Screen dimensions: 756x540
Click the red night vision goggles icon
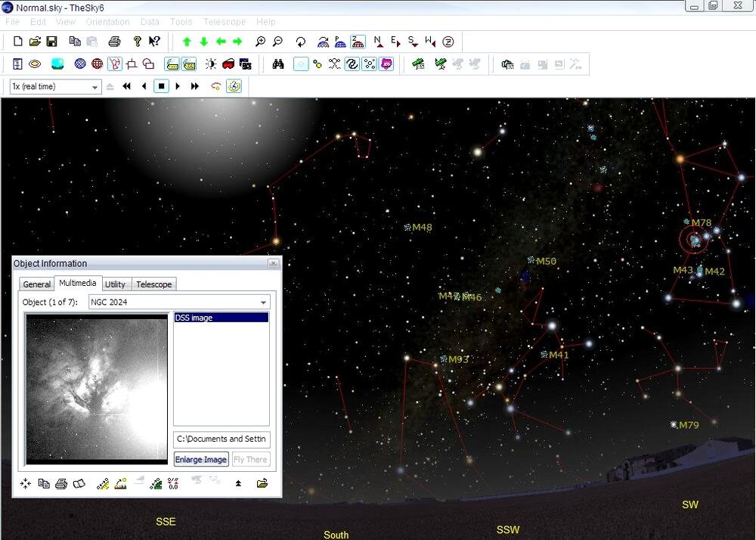[228, 64]
